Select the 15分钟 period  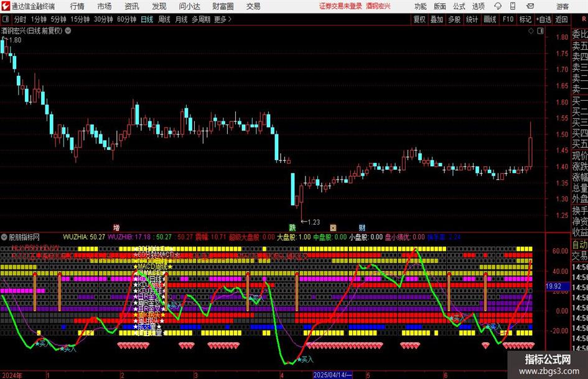coord(80,19)
